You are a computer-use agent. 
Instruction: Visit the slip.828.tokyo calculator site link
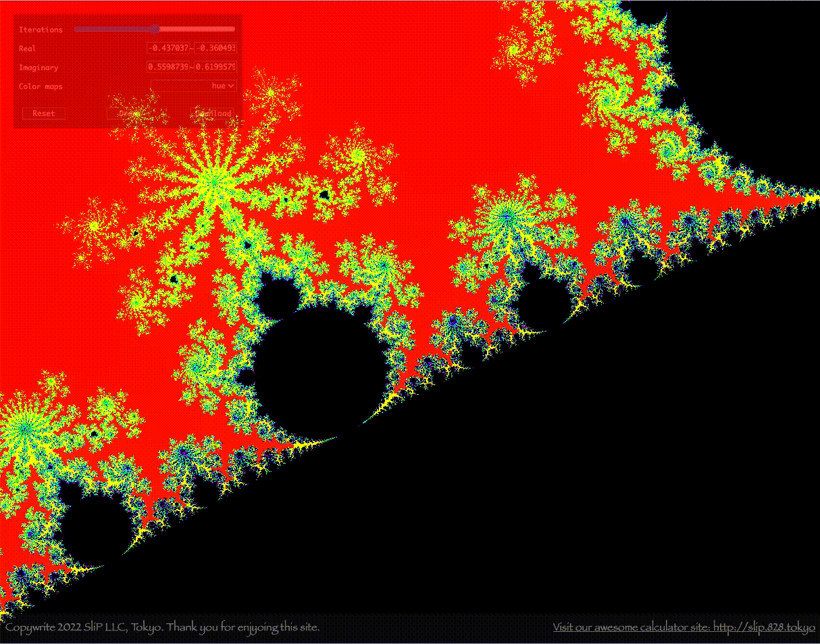pyautogui.click(x=684, y=627)
